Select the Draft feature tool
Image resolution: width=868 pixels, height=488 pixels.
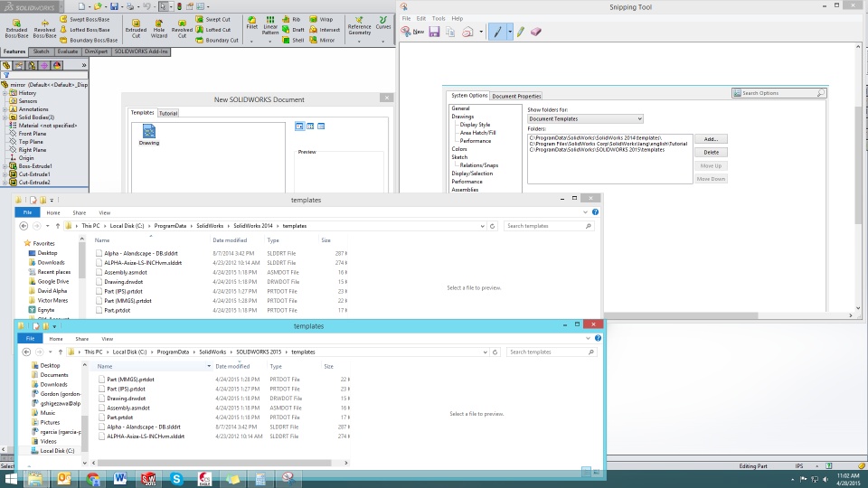coord(293,30)
